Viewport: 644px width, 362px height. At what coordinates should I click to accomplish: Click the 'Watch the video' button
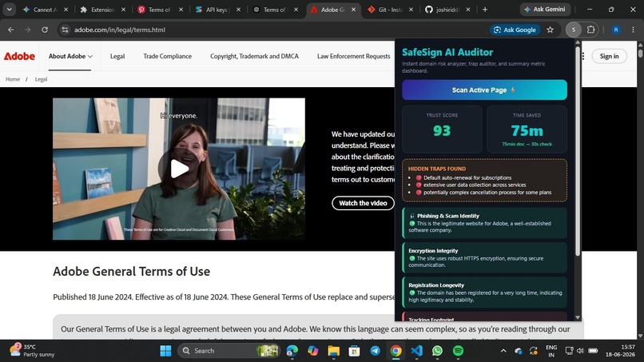tap(363, 203)
